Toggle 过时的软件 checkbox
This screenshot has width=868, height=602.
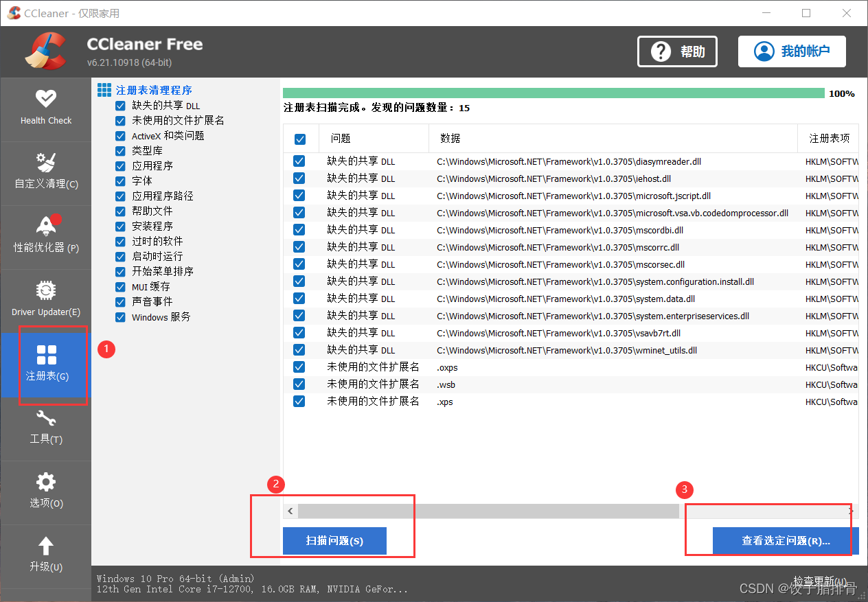coord(120,242)
